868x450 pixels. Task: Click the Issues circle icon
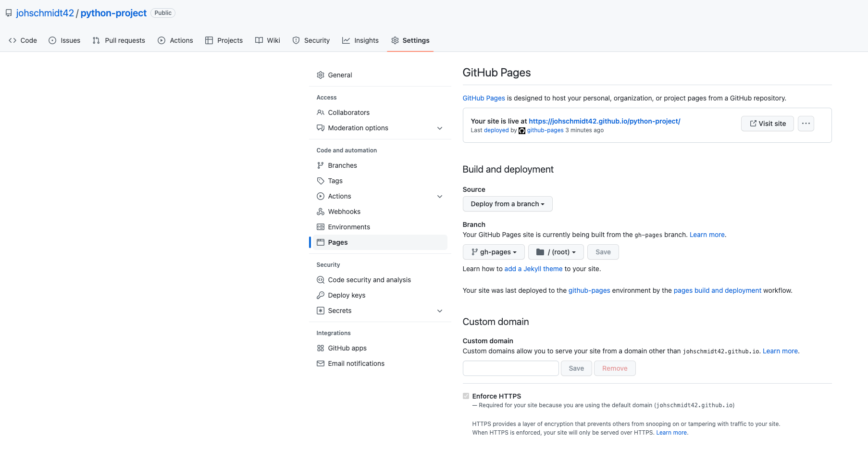point(52,40)
